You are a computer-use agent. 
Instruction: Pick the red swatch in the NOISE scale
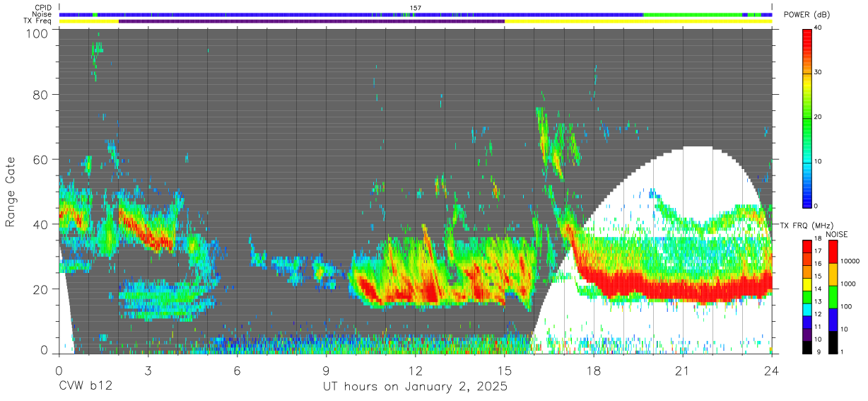(833, 252)
